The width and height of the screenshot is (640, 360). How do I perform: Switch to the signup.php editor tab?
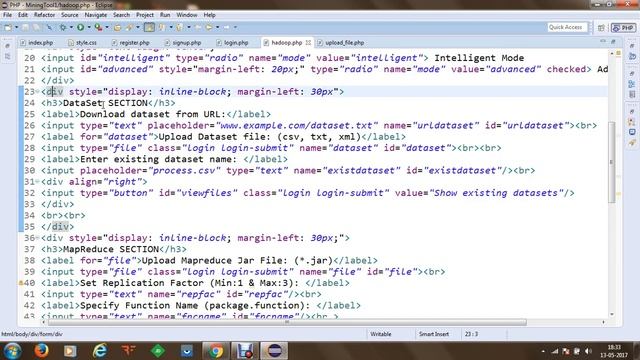(x=183, y=42)
